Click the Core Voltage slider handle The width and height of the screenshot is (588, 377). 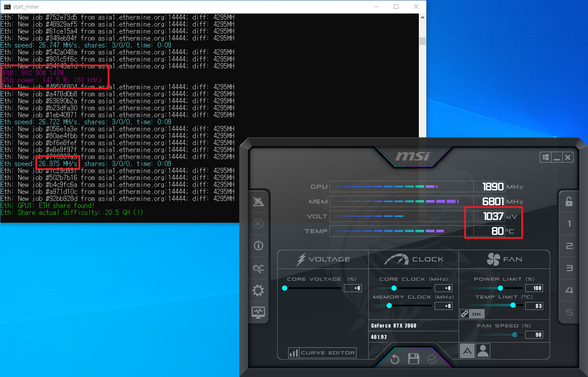(285, 288)
